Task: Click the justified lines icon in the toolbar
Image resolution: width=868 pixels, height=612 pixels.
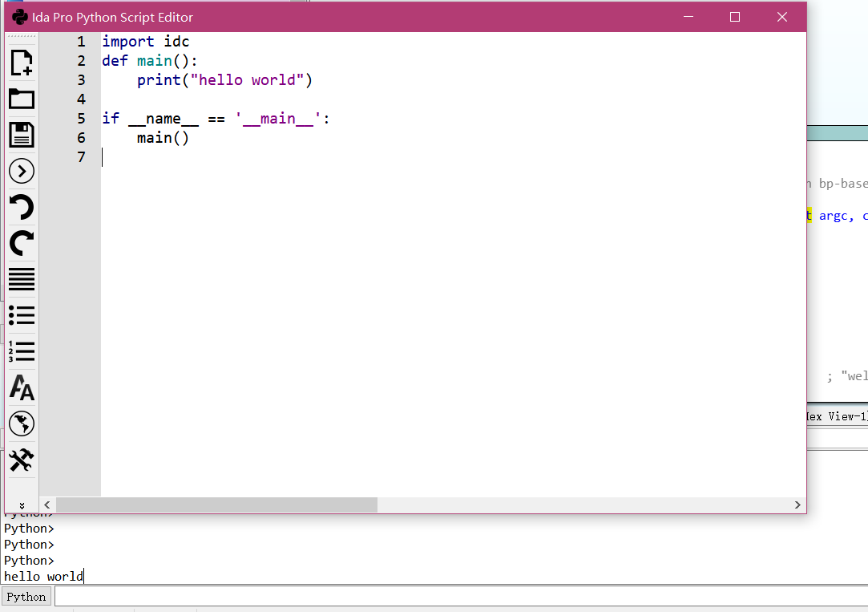Action: (22, 279)
